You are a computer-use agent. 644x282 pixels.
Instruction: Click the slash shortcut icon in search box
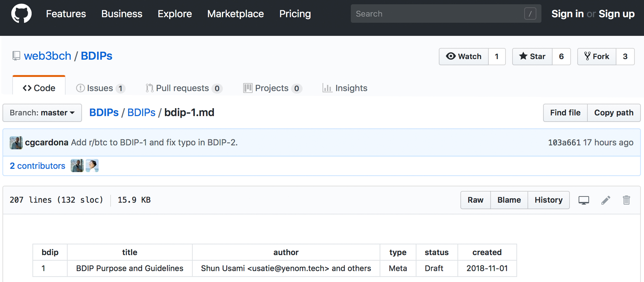[x=530, y=13]
